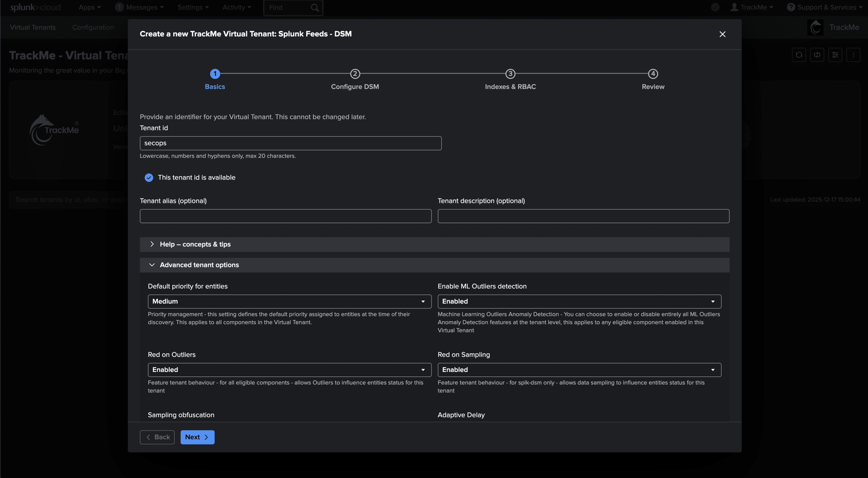Viewport: 868px width, 478px height.
Task: Open Enable ML Outliers detection dropdown
Action: (579, 302)
